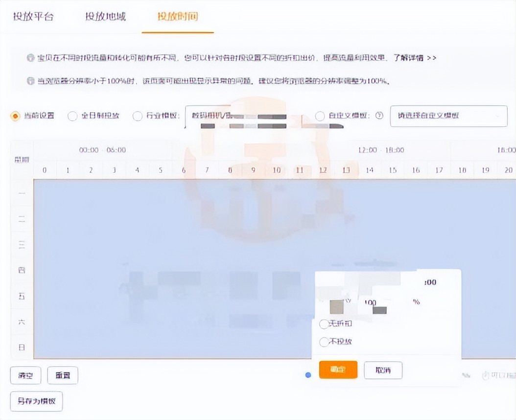Screen dimensions: 516x420
Task: Open the 请选择自定义模板 dropdown
Action: click(x=448, y=116)
